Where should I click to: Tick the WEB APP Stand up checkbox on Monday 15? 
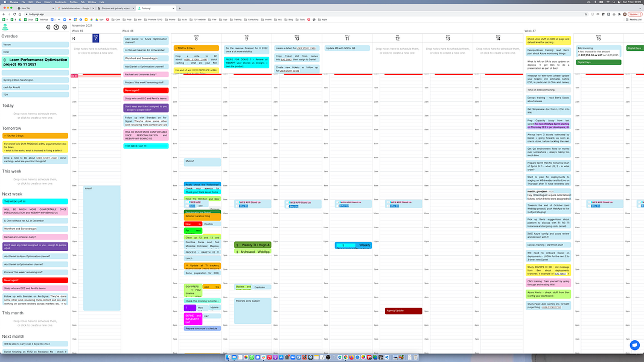click(x=589, y=202)
